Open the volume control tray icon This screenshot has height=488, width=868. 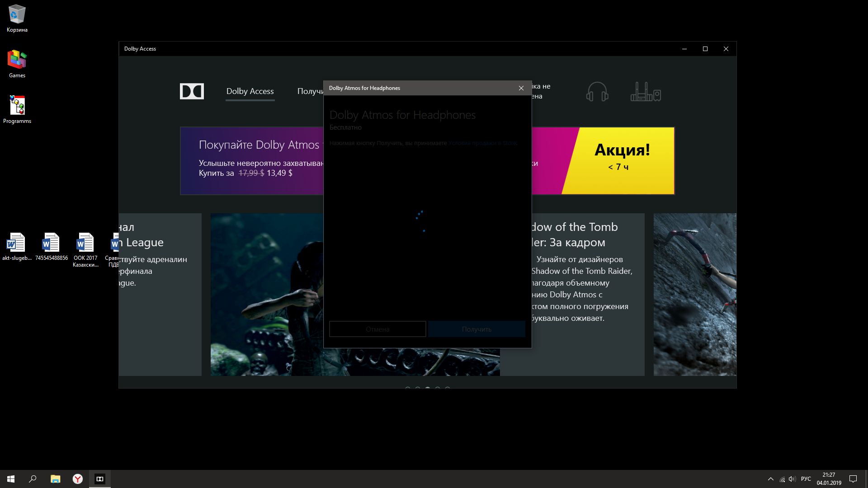(x=792, y=479)
